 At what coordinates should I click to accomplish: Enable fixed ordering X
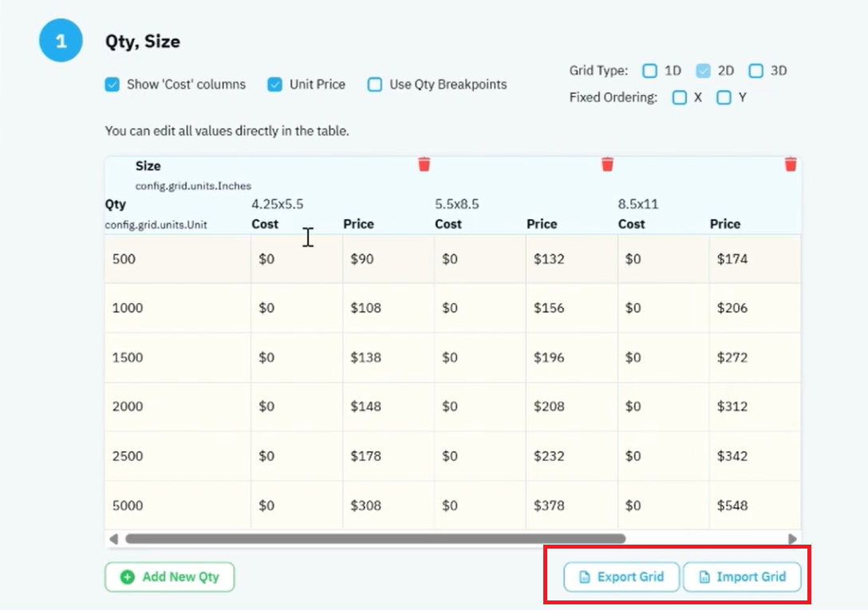(679, 98)
